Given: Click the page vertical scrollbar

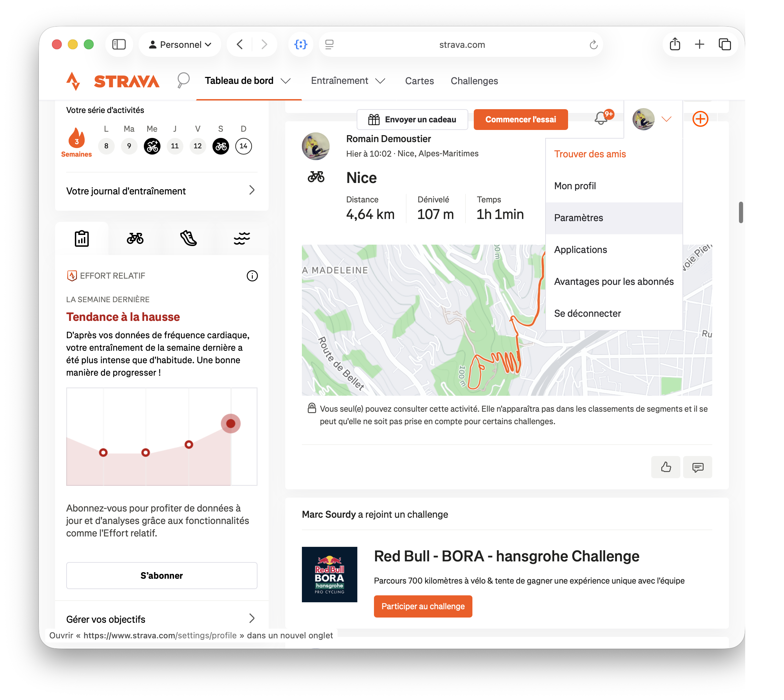Looking at the screenshot, I should 741,212.
